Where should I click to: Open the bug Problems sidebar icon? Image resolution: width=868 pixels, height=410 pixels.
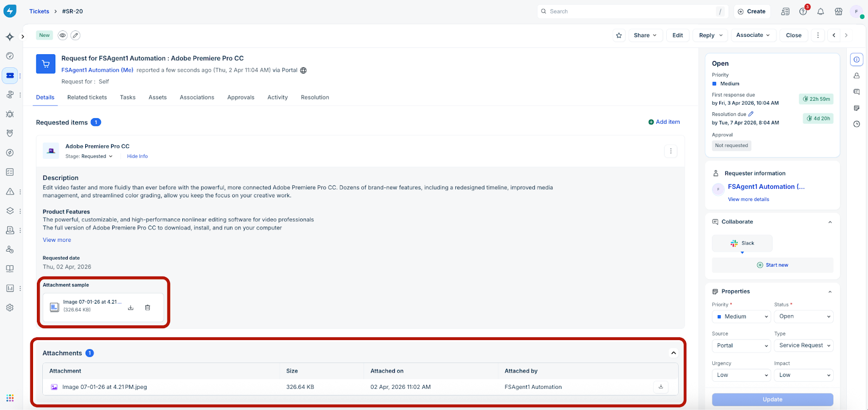point(10,114)
